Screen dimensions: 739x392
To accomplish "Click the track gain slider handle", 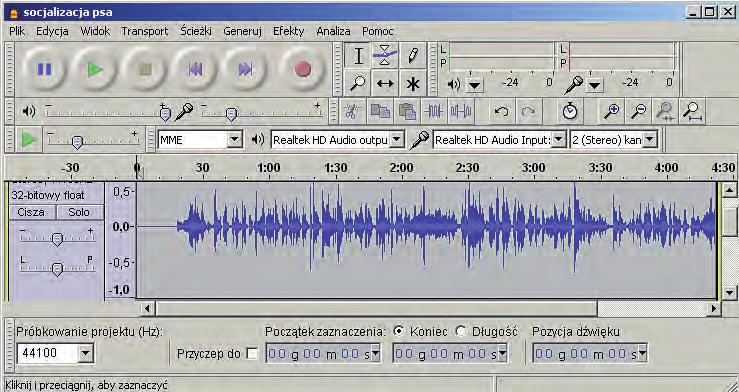I will coord(57,239).
